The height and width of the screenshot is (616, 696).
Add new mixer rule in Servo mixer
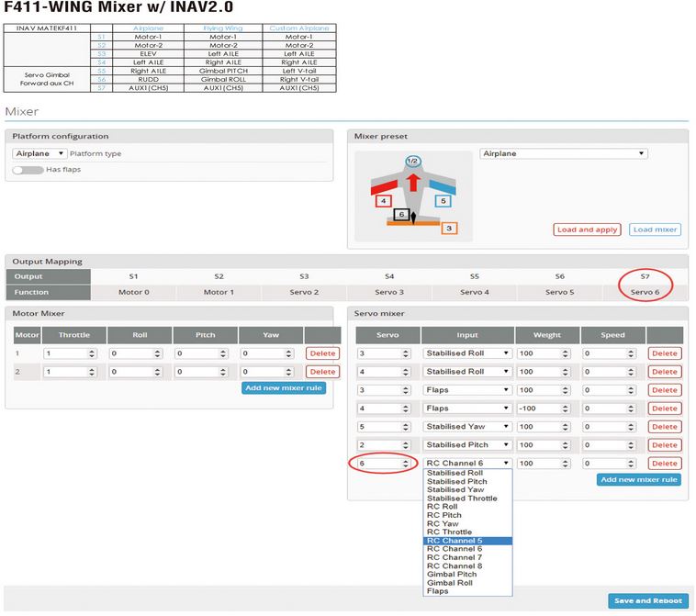[x=639, y=480]
